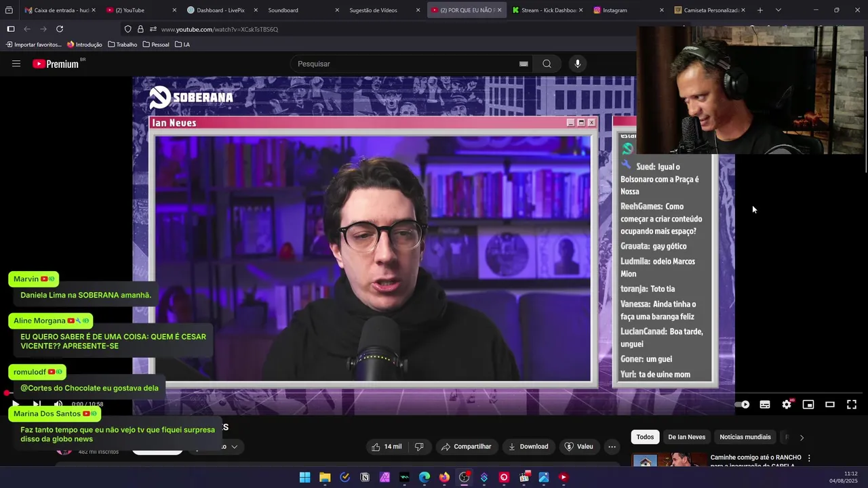Switch to theater mode view
The width and height of the screenshot is (868, 488).
coord(830,405)
